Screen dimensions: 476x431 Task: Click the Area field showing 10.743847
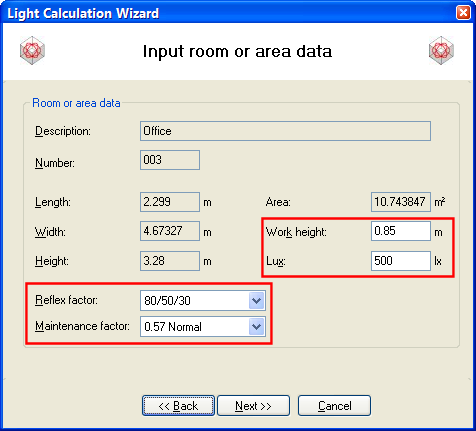coord(401,202)
